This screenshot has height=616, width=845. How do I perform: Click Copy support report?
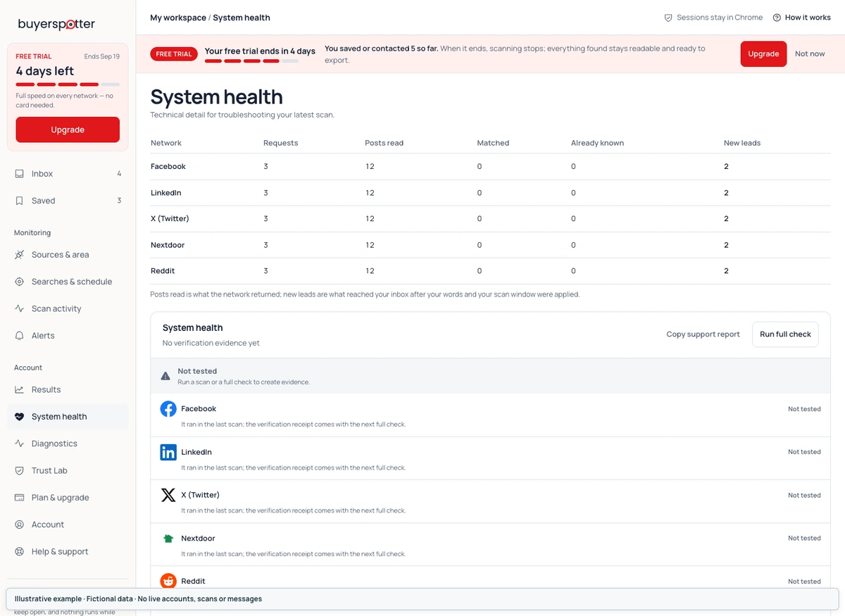click(703, 334)
